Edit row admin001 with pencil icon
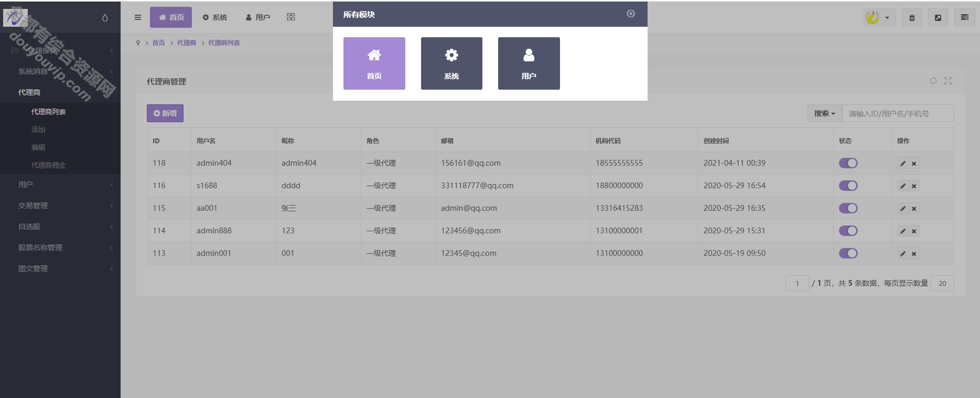This screenshot has width=980, height=398. coord(902,254)
